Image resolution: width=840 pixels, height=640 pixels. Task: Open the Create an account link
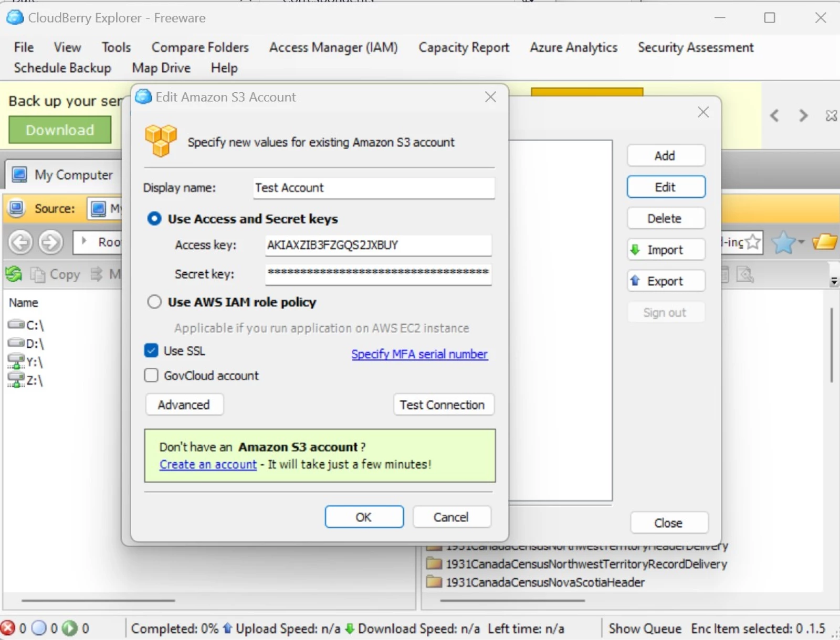tap(208, 464)
